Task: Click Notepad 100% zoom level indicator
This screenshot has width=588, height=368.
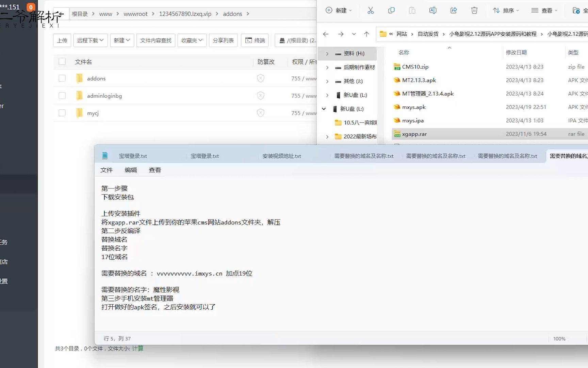Action: tap(559, 339)
